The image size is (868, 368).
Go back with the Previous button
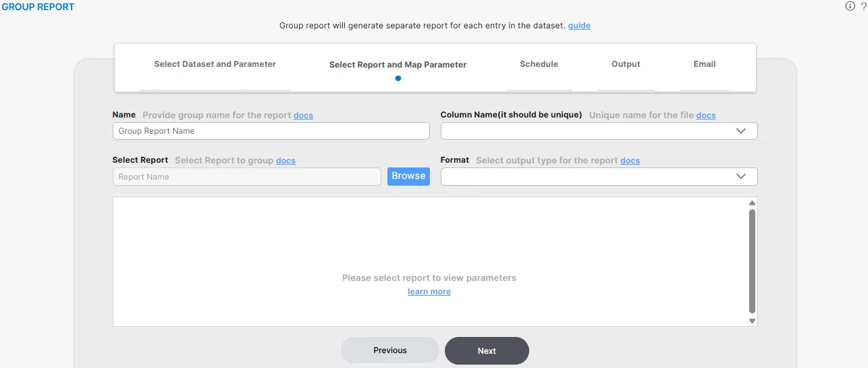pos(390,350)
